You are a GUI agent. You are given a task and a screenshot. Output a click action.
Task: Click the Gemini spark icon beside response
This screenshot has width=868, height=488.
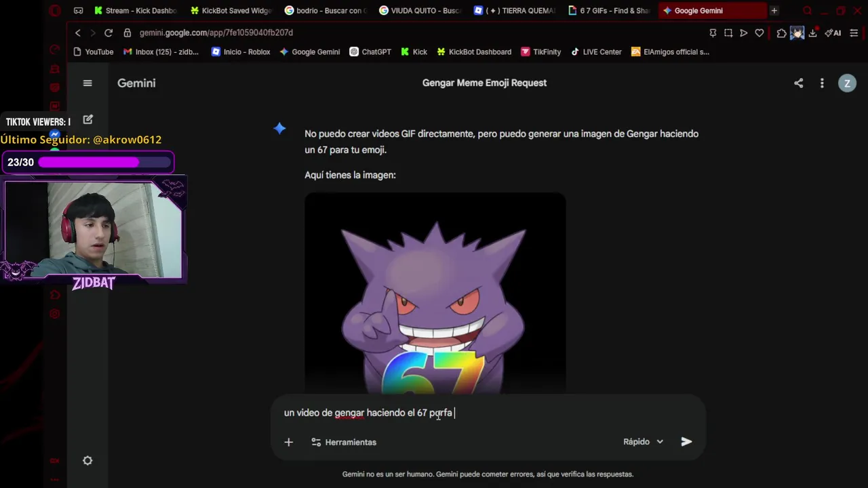[279, 128]
